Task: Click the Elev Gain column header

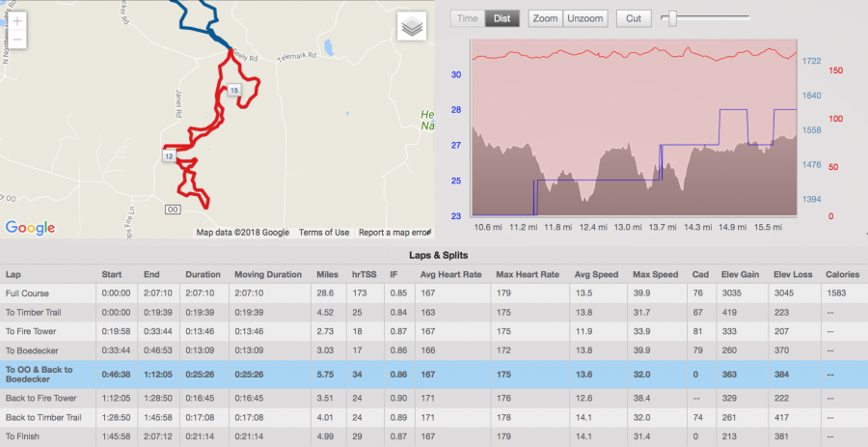Action: (741, 274)
